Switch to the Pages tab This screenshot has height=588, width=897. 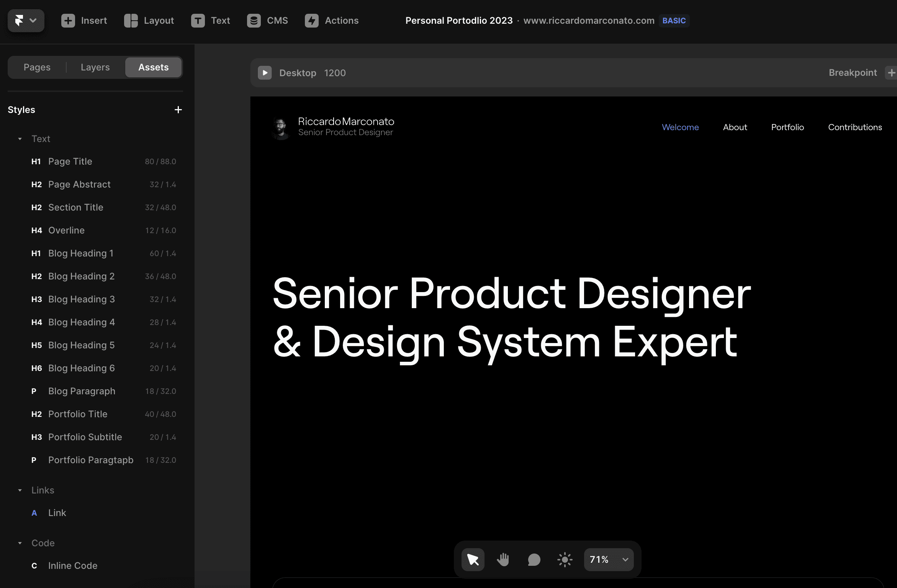[37, 67]
